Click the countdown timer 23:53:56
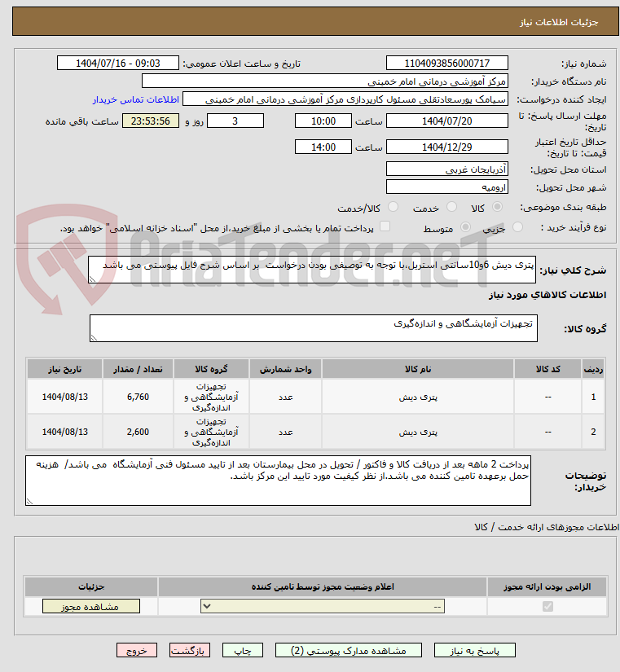This screenshot has width=620, height=672. pyautogui.click(x=151, y=121)
